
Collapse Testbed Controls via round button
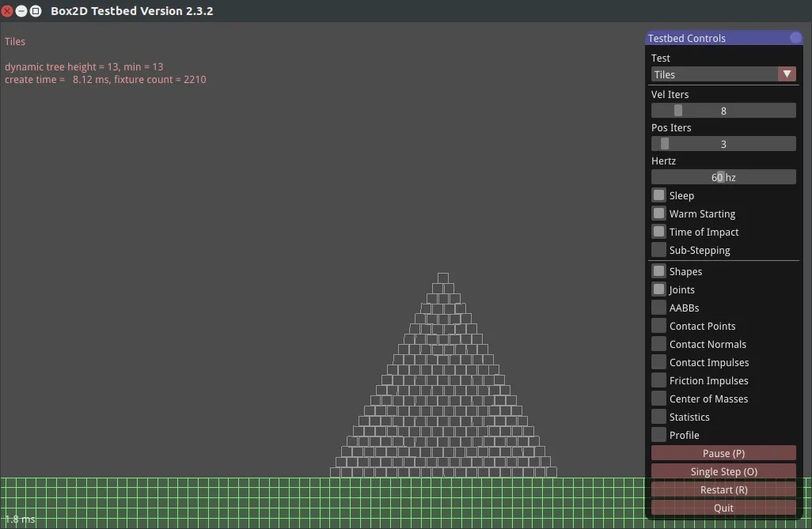point(795,38)
